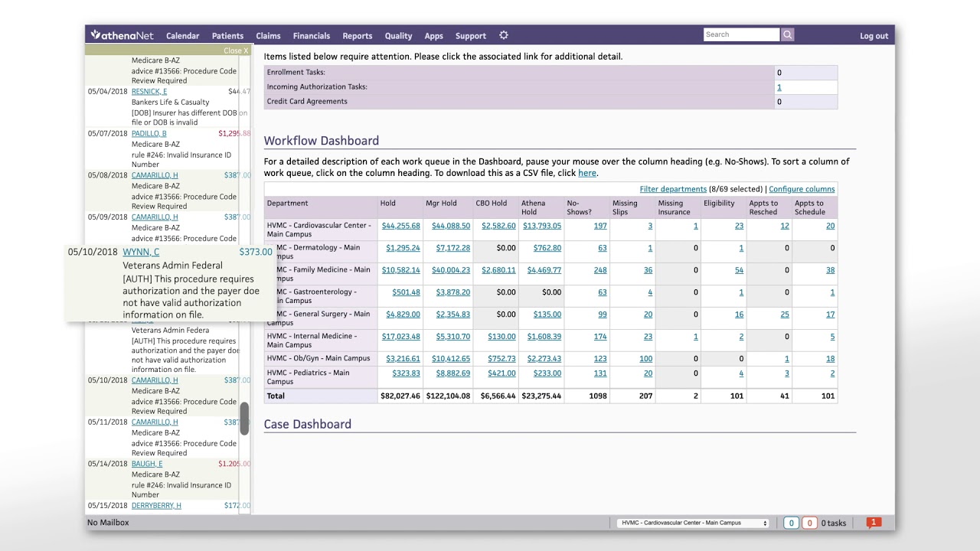Sort by the Appts to Schedule heading
The height and width of the screenshot is (551, 980).
tap(809, 207)
